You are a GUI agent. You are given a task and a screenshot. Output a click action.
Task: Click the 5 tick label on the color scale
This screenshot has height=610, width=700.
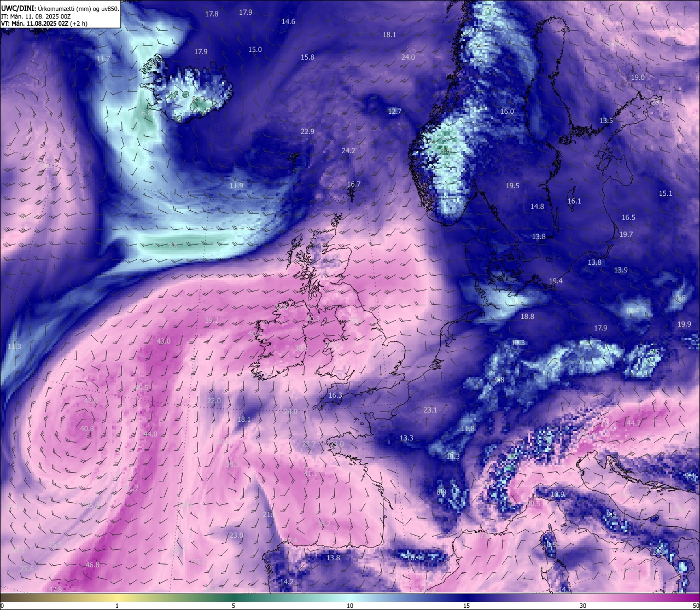tap(234, 606)
